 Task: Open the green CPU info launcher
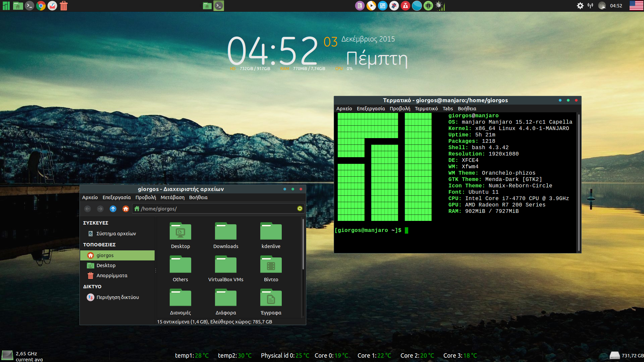[x=428, y=6]
